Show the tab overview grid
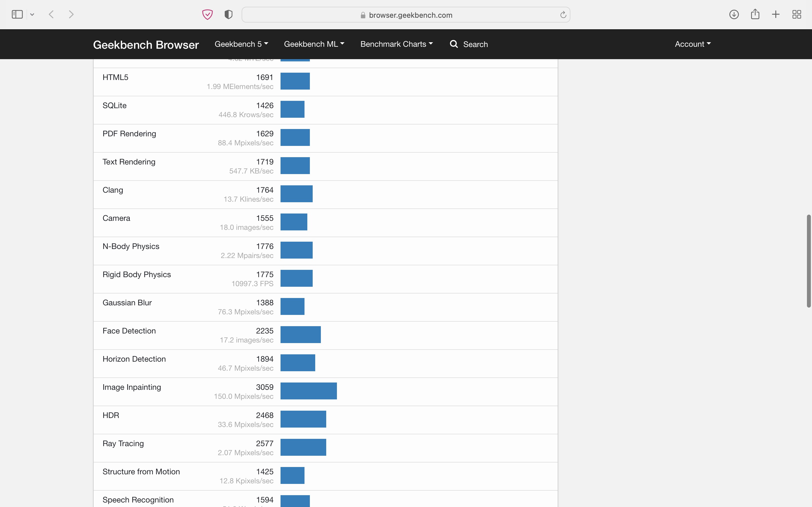The height and width of the screenshot is (507, 812). [x=796, y=14]
